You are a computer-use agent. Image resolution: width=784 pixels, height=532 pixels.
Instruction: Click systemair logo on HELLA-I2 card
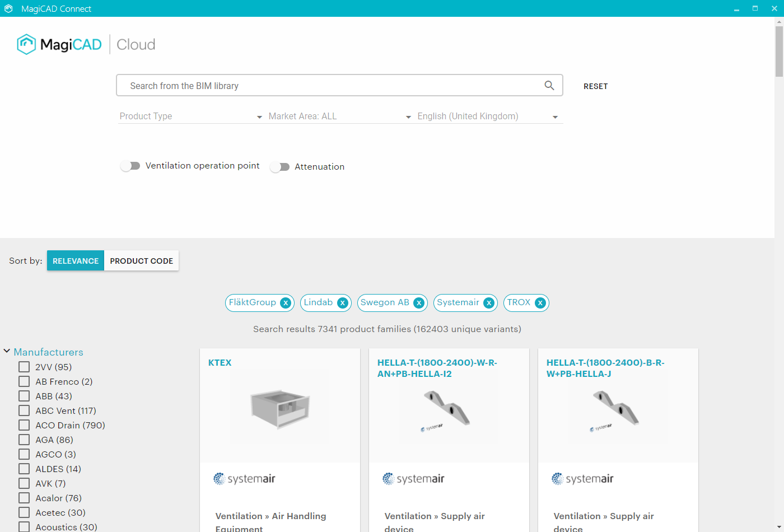point(414,479)
